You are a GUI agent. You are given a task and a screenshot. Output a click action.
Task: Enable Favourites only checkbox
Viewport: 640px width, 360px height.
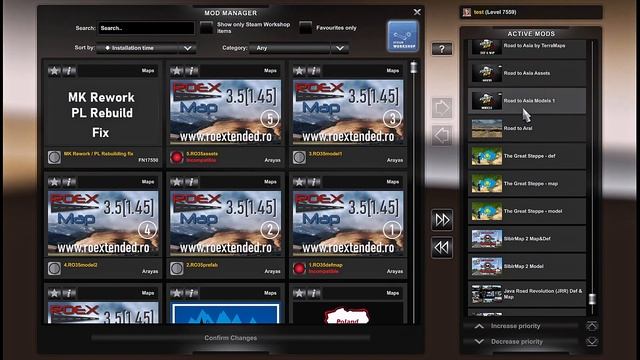[305, 28]
